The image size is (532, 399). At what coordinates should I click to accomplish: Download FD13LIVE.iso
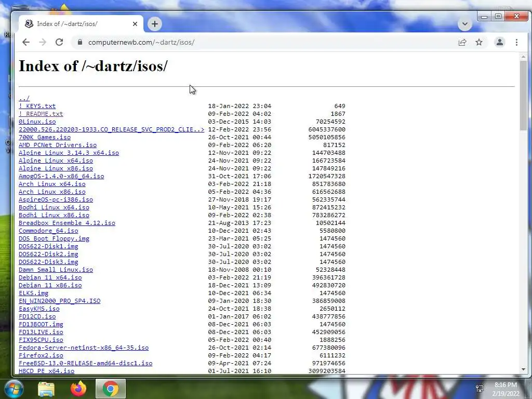pyautogui.click(x=41, y=332)
